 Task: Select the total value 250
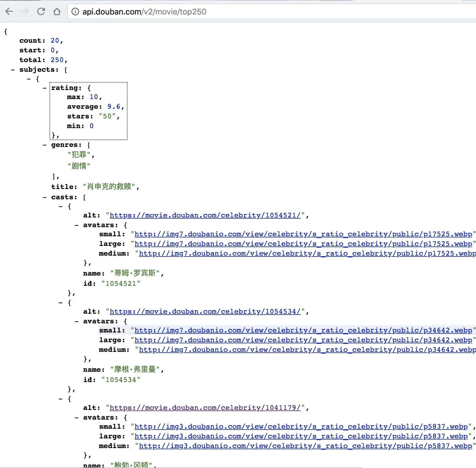coord(57,60)
